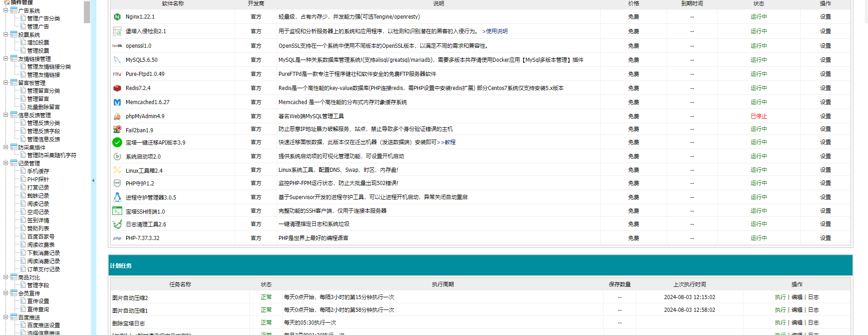Viewport: 868px width, 335px height.
Task: Click the sidebar vertical scrollbar thumb
Action: coord(87,11)
